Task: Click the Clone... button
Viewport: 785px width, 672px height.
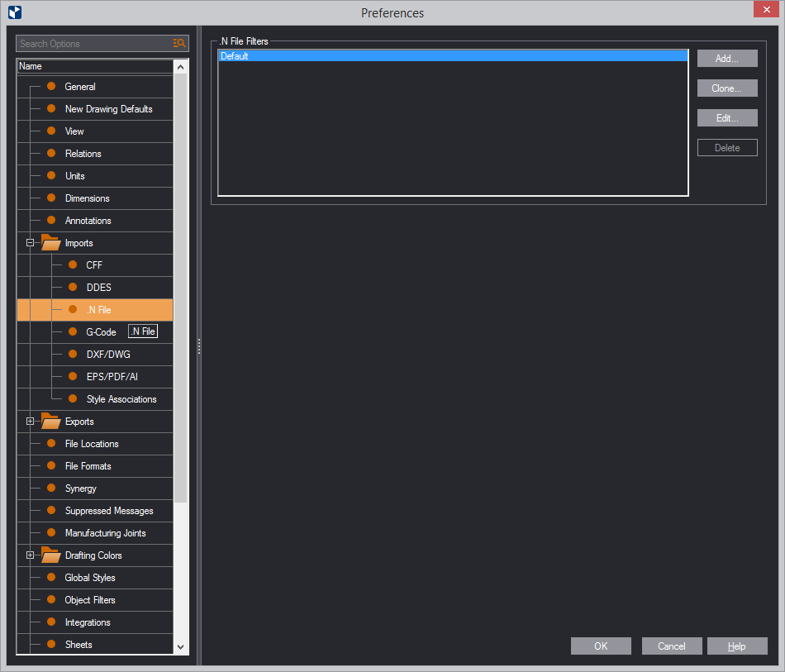Action: pos(727,88)
